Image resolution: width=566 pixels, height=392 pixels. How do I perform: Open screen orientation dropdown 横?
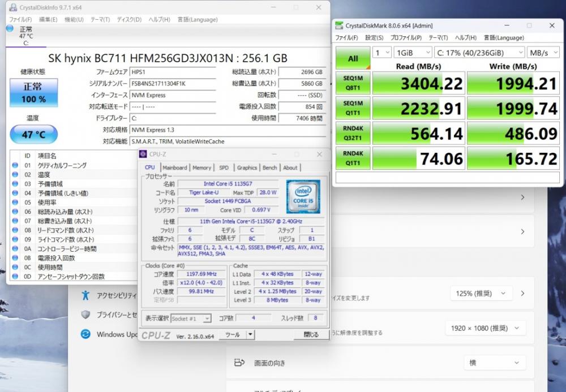[494, 363]
